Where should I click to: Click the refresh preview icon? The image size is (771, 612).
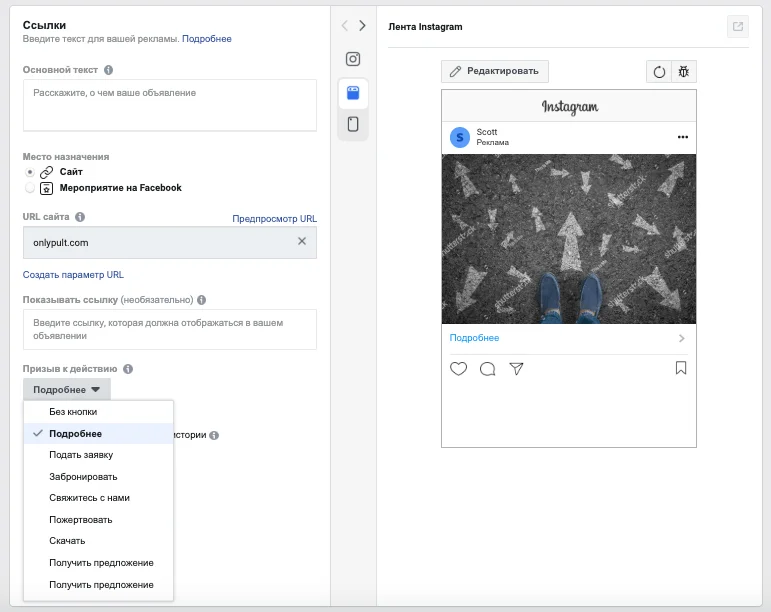[x=659, y=71]
